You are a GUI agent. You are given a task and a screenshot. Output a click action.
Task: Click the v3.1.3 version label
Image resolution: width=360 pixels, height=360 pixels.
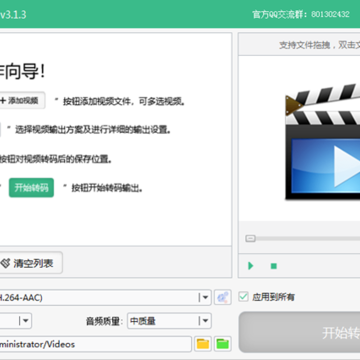13,15
